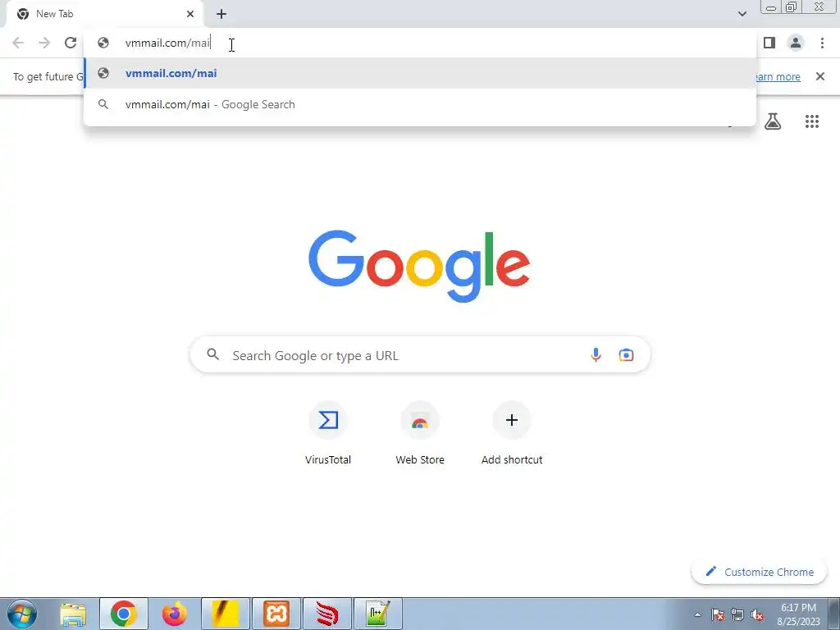
Task: Select the vmmail.com/mai URL suggestion
Action: (x=420, y=73)
